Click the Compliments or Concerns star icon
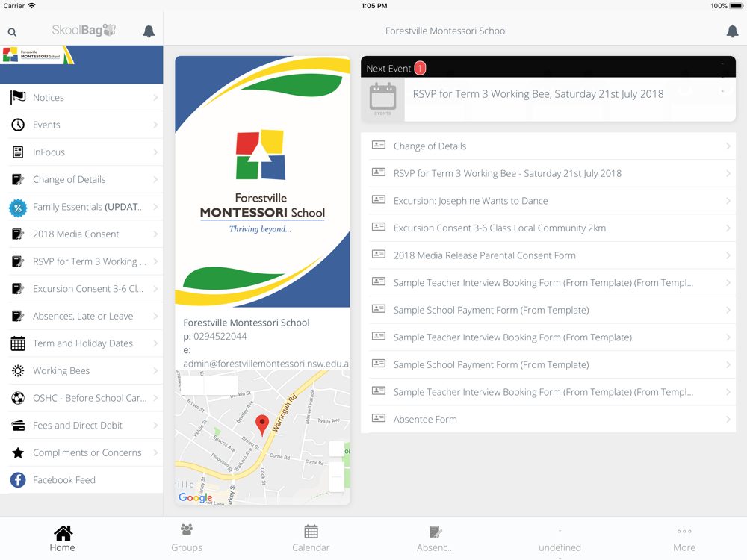 (18, 452)
